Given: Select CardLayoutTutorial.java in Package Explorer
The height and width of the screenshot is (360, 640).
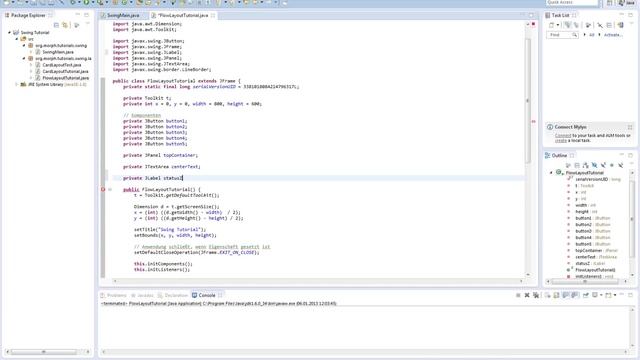Looking at the screenshot, I should click(65, 71).
